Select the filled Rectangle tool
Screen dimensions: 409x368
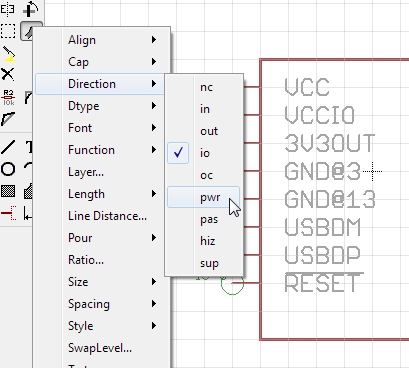click(x=8, y=191)
